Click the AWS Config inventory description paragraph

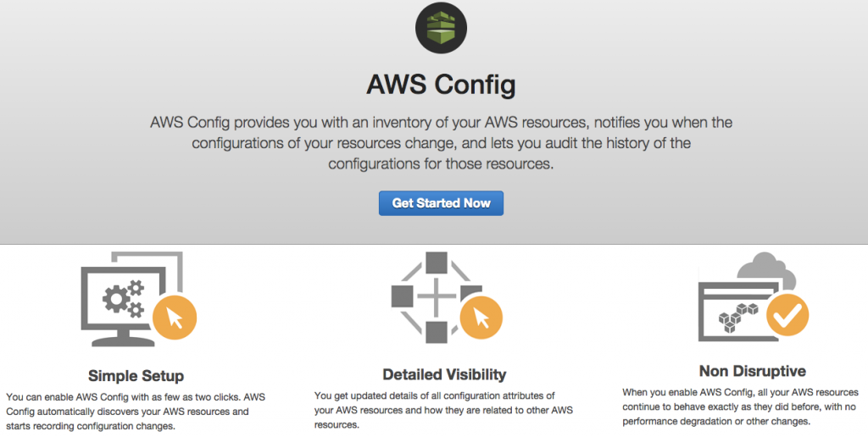(x=441, y=143)
